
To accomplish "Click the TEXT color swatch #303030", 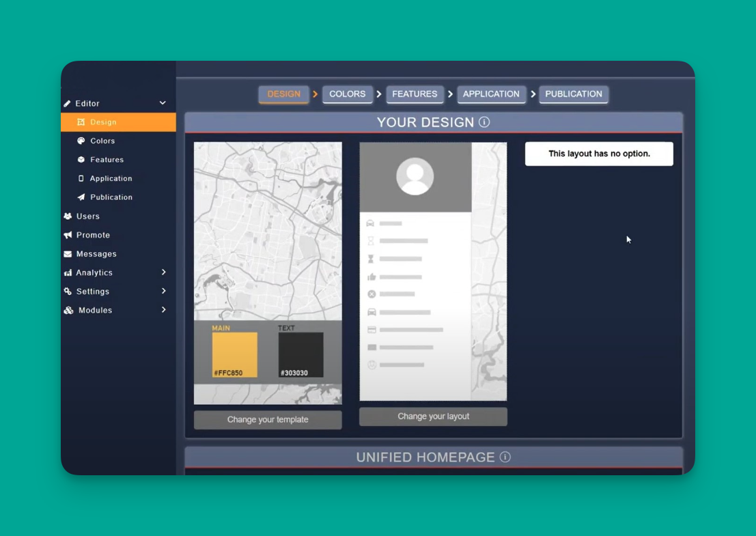I will pyautogui.click(x=301, y=355).
